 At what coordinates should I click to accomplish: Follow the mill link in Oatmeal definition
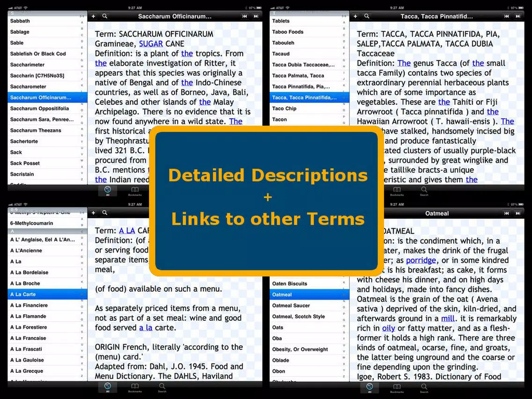tap(448, 318)
